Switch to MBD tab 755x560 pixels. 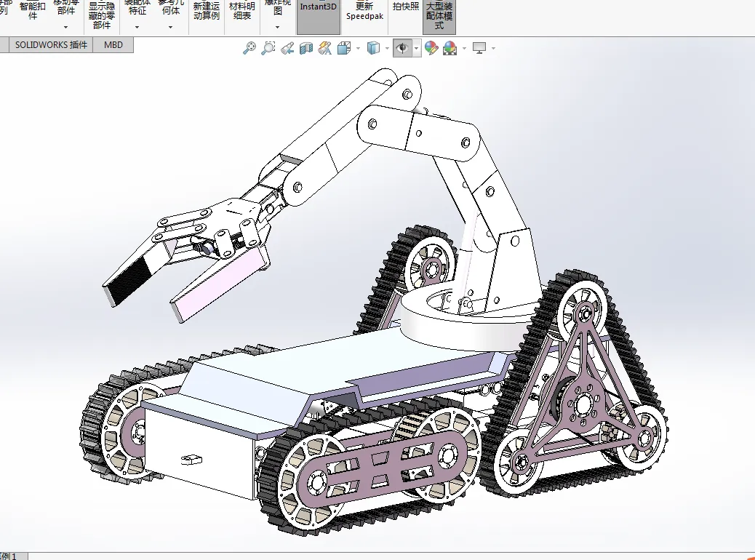click(x=113, y=45)
